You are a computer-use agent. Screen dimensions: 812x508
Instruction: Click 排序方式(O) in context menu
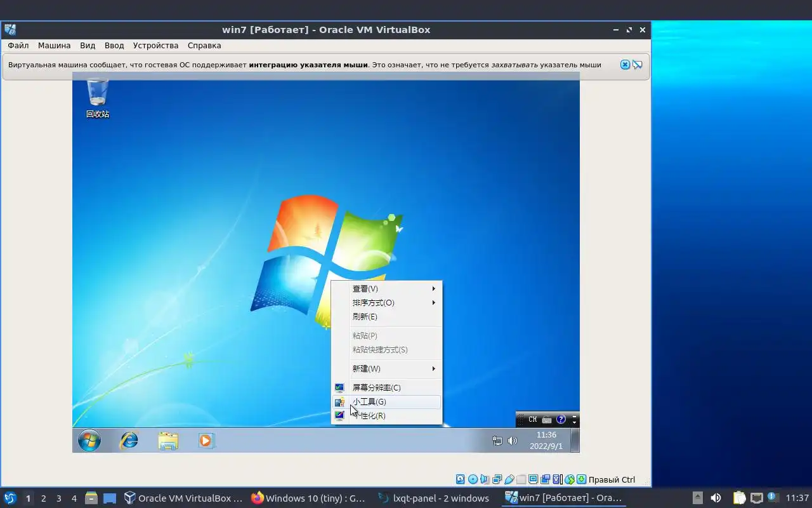387,303
